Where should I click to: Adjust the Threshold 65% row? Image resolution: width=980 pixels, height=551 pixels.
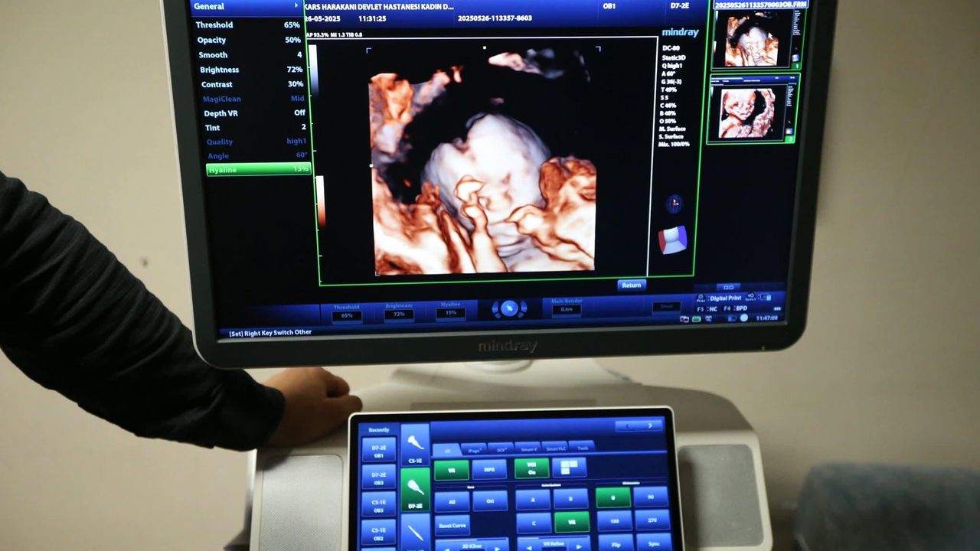point(248,25)
